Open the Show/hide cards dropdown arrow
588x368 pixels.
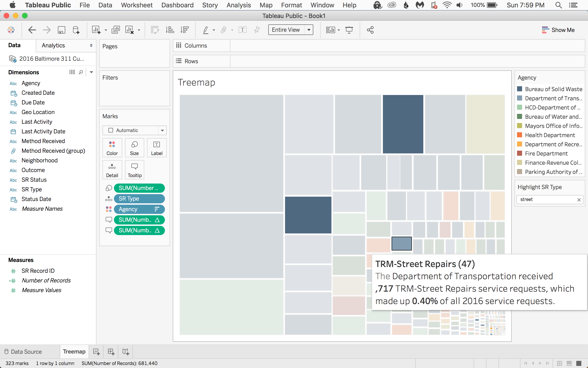[339, 30]
